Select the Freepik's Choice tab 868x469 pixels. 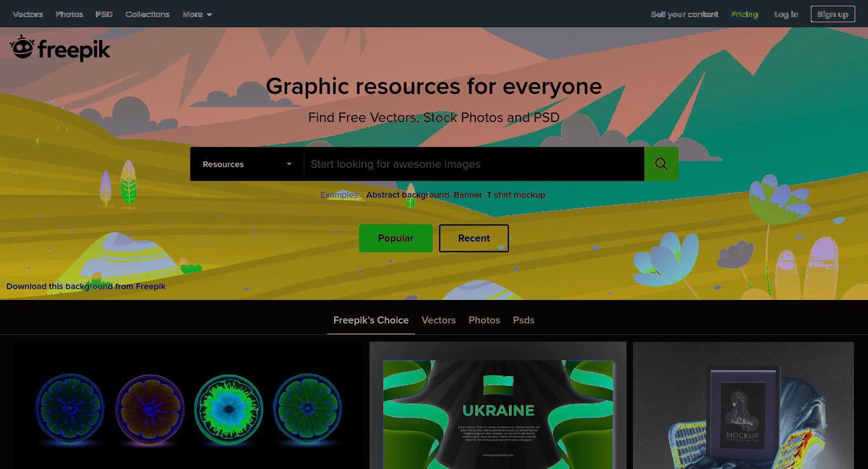[371, 320]
